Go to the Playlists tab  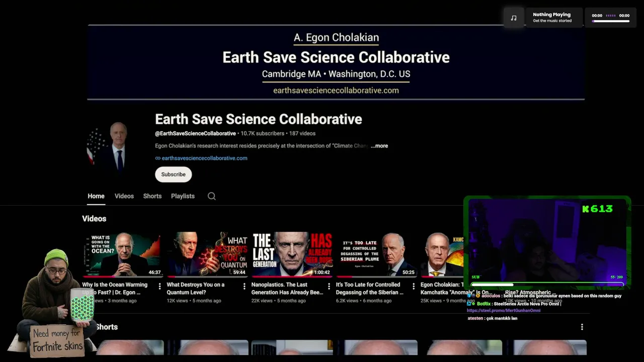183,196
